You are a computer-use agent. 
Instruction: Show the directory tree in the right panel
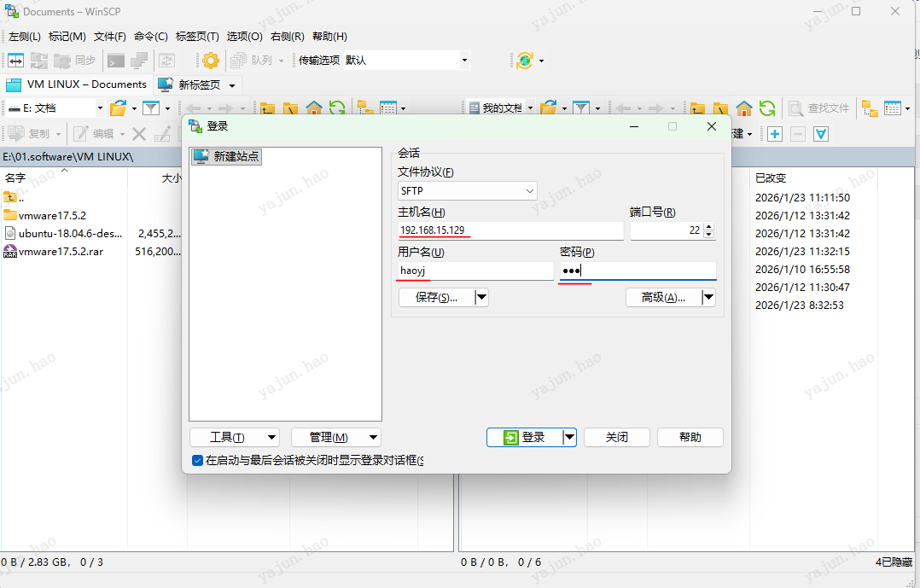pos(870,108)
